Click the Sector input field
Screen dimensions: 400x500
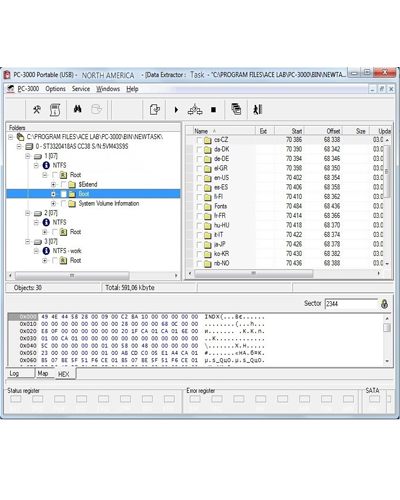point(351,304)
